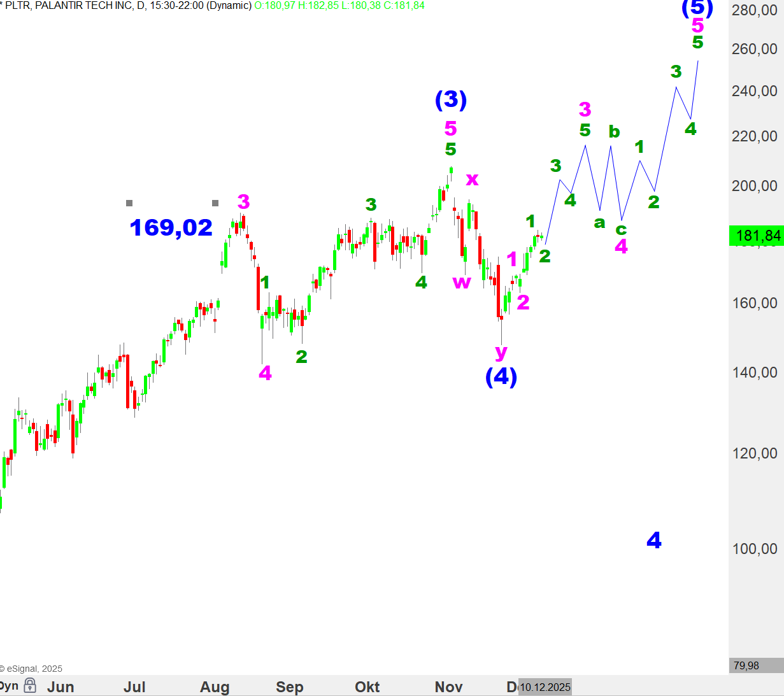This screenshot has height=696, width=784.
Task: Select the left gray handle above 169,02
Action: pos(129,203)
